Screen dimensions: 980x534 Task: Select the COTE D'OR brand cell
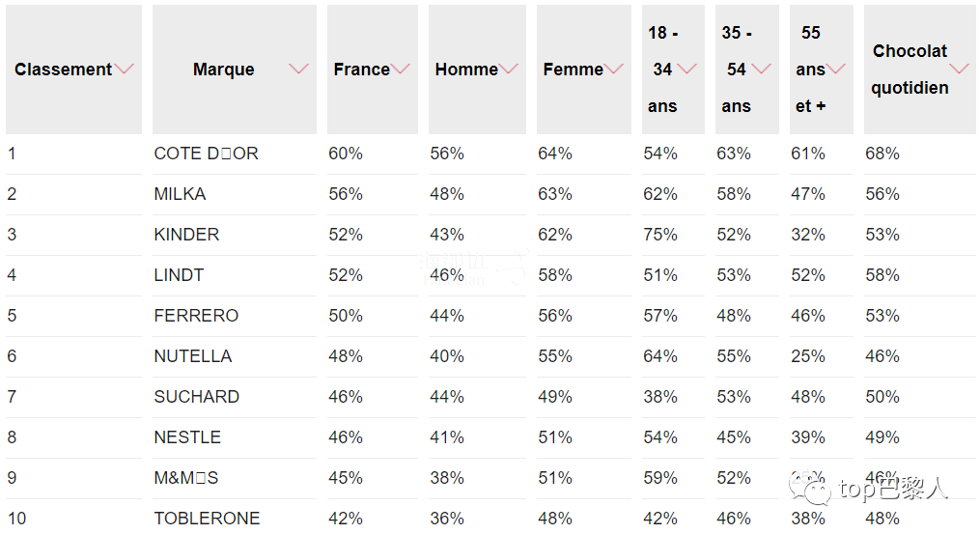pos(207,154)
